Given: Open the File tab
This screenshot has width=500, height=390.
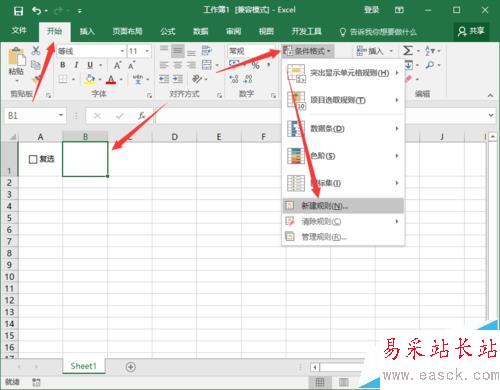Looking at the screenshot, I should pyautogui.click(x=19, y=31).
